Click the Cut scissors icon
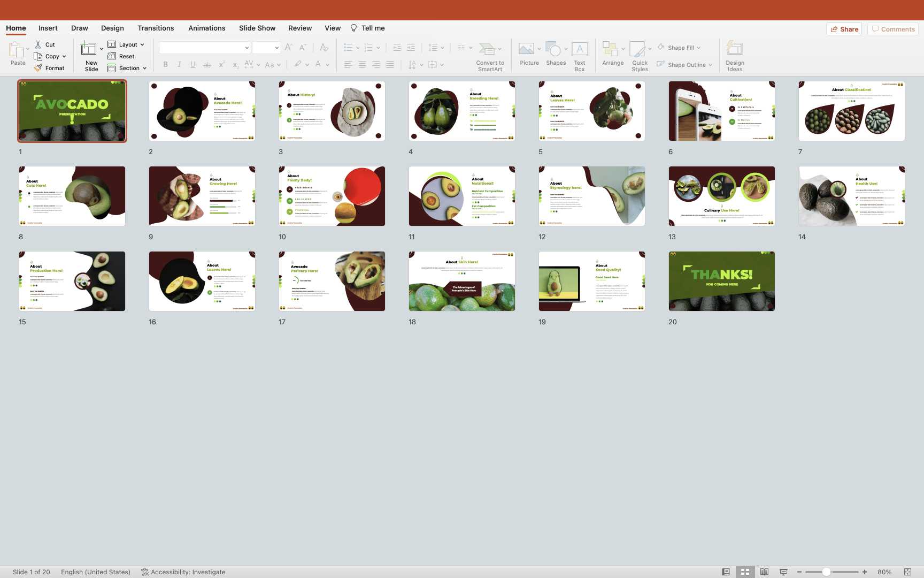The width and height of the screenshot is (924, 578). pyautogui.click(x=38, y=44)
